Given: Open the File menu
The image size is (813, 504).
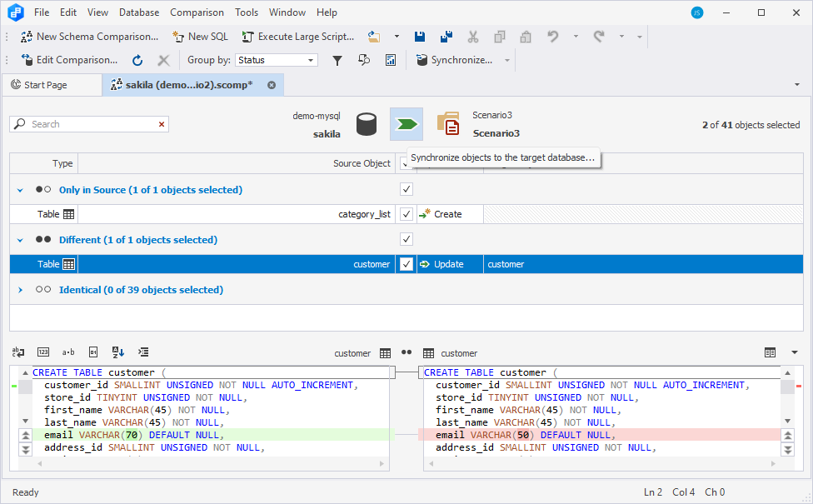Looking at the screenshot, I should [x=42, y=12].
